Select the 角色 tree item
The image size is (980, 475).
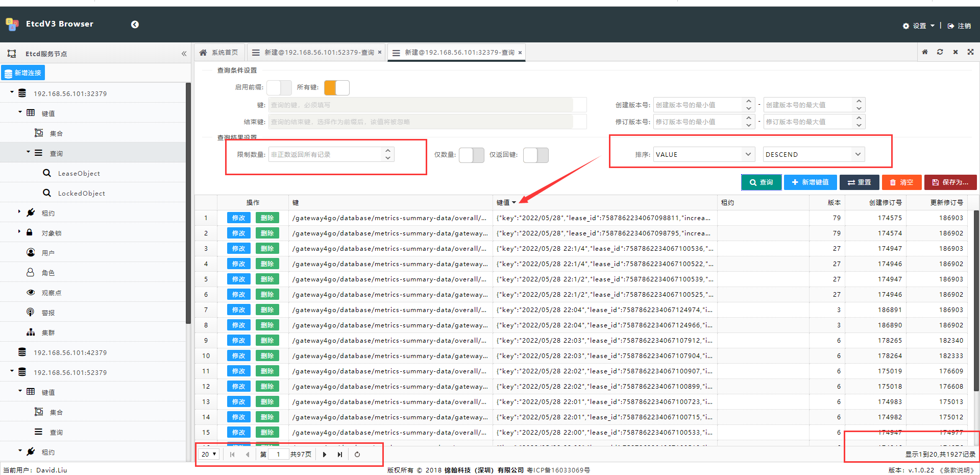(48, 273)
